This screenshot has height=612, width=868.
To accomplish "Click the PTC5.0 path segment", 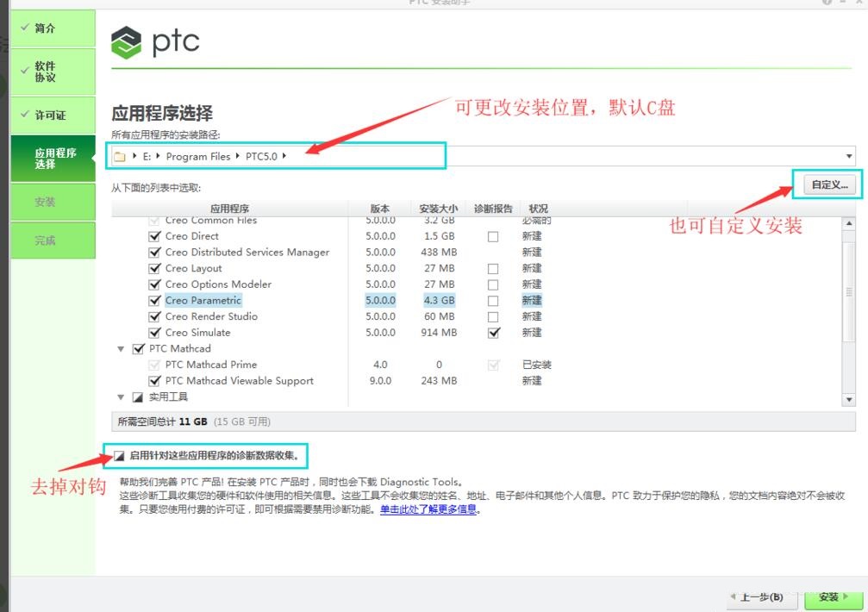I will [261, 157].
